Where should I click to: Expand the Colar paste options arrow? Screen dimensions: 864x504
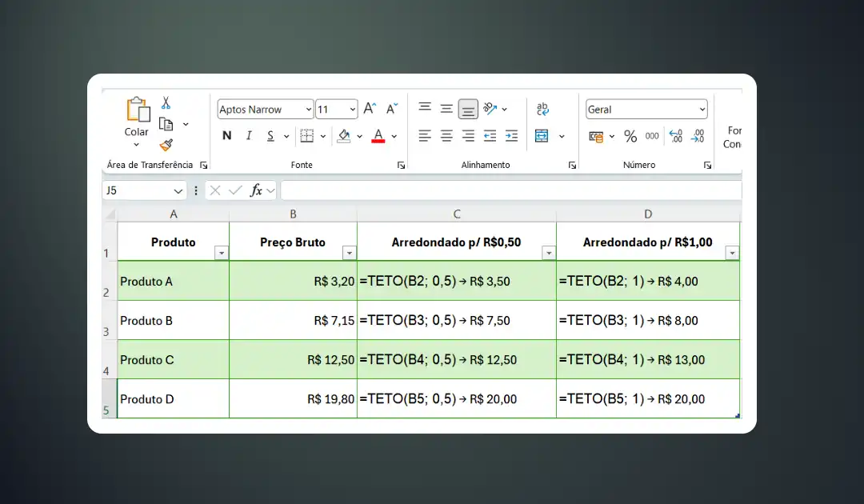click(136, 145)
